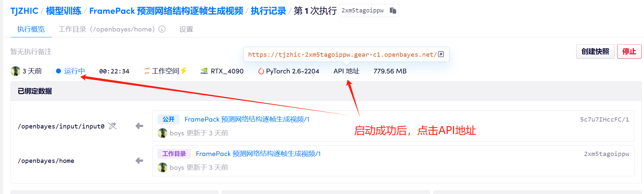
Task: Click the 第 1 次执行 breadcrumb title
Action: [x=315, y=11]
